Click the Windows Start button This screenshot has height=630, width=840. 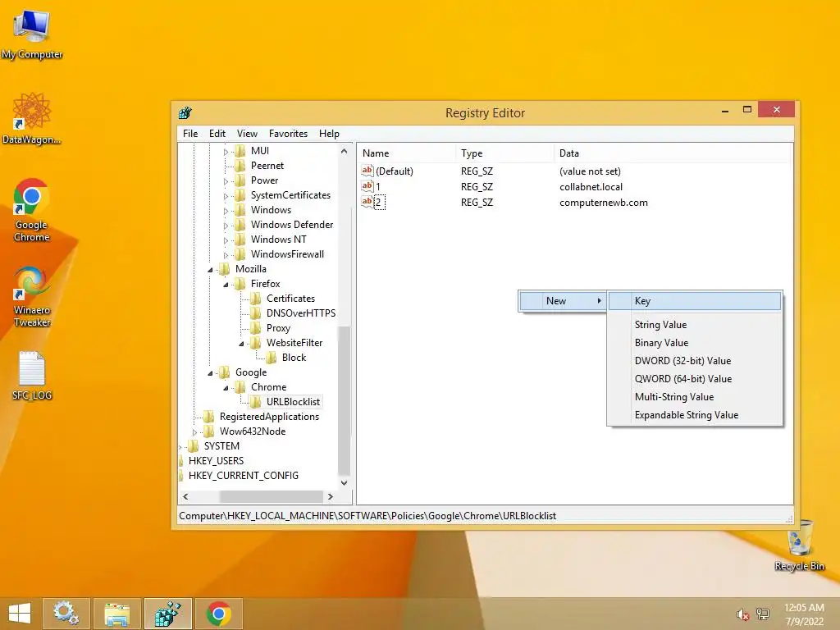(x=20, y=614)
